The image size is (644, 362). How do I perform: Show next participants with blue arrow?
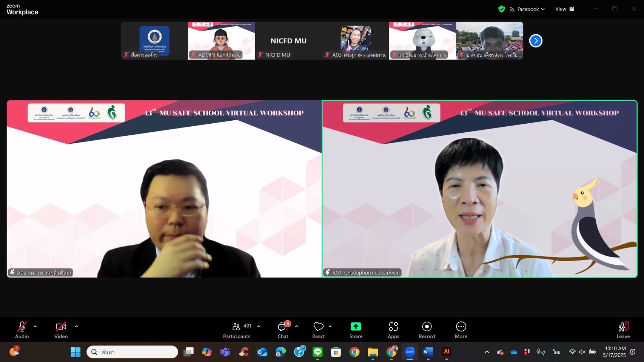coord(535,41)
